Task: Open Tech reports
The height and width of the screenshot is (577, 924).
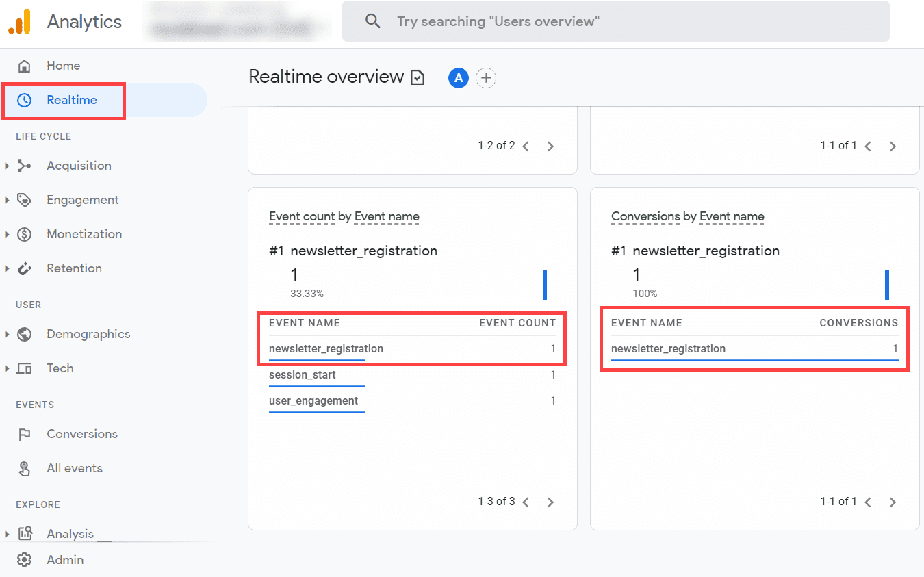Action: pyautogui.click(x=60, y=368)
